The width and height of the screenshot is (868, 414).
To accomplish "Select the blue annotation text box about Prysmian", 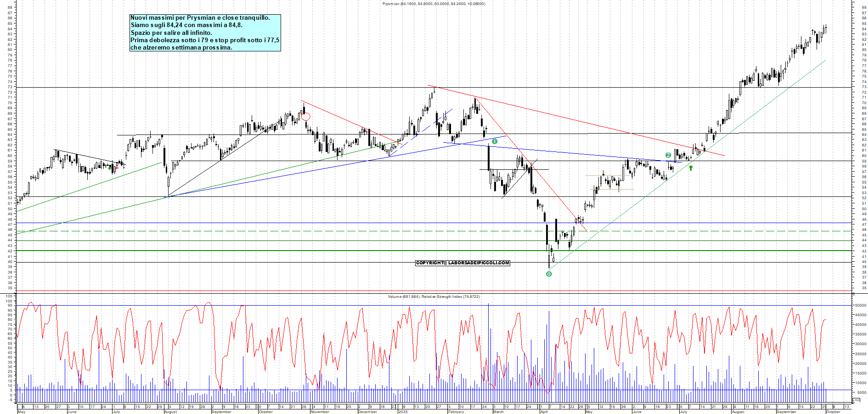I will pyautogui.click(x=205, y=33).
